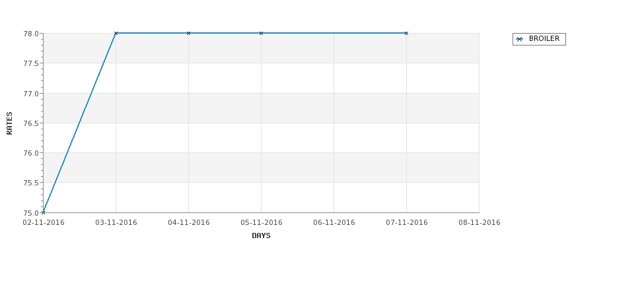The image size is (644, 283).
Task: Click the 05-11-2016 date label
Action: point(261,223)
